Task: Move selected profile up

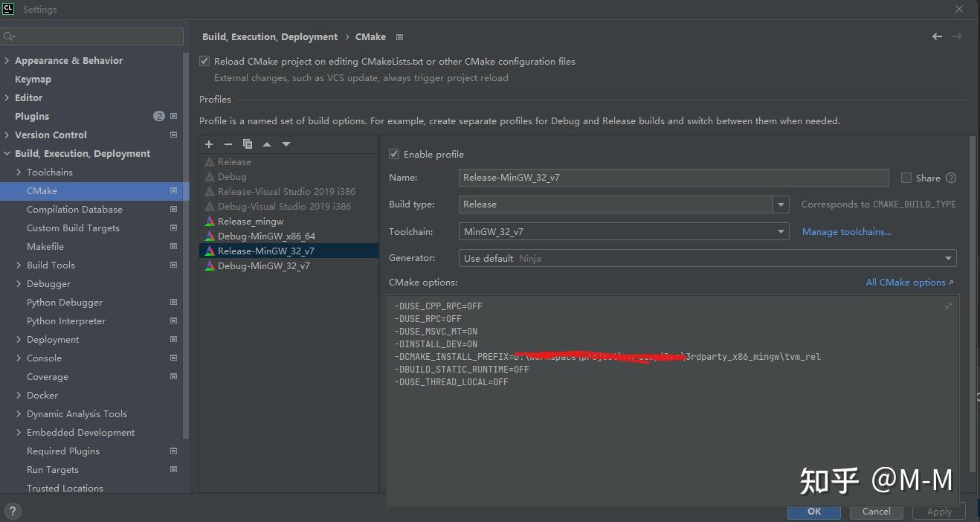Action: tap(267, 144)
